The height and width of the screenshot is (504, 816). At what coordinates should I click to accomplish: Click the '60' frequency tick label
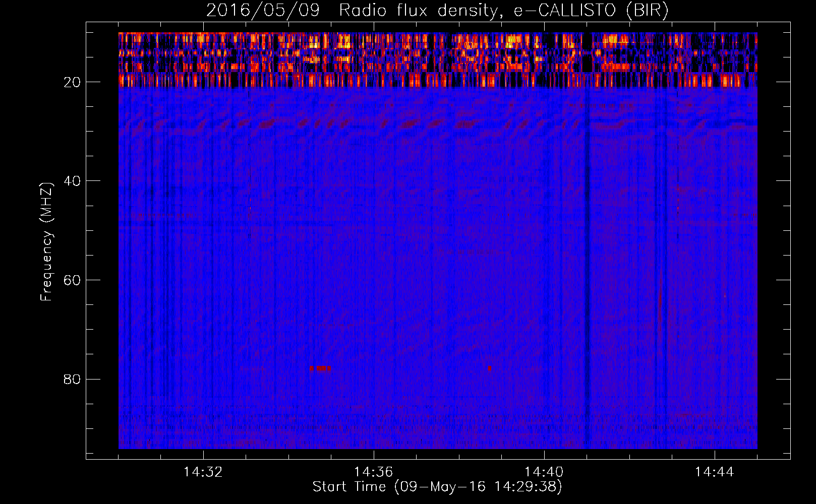(73, 280)
